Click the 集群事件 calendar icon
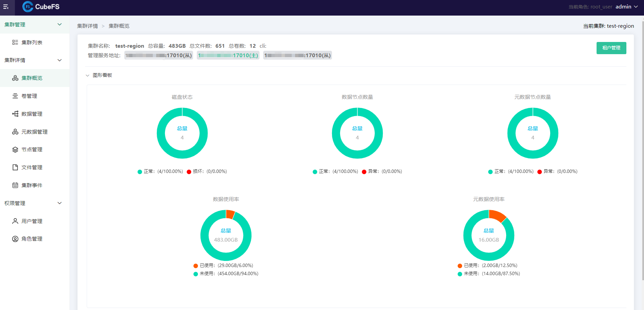The image size is (644, 310). (15, 185)
